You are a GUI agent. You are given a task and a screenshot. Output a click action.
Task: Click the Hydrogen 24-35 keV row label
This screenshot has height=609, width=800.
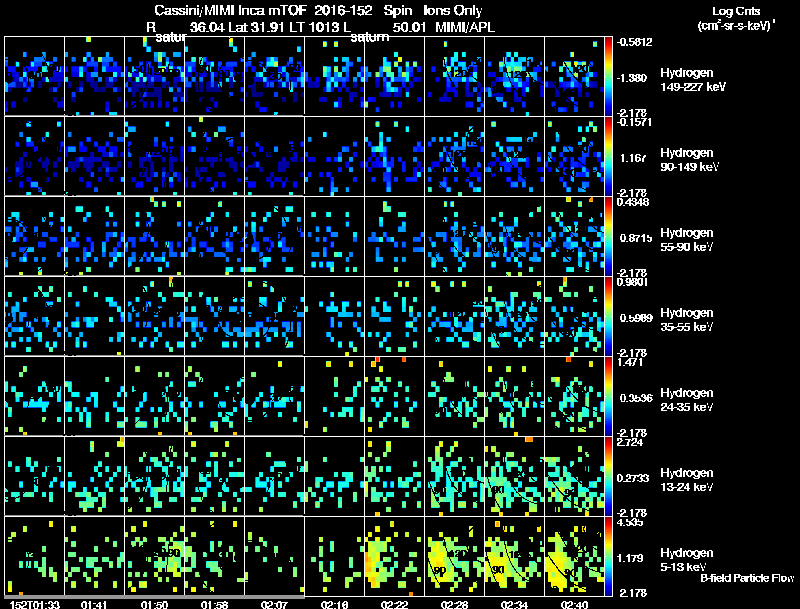click(686, 400)
